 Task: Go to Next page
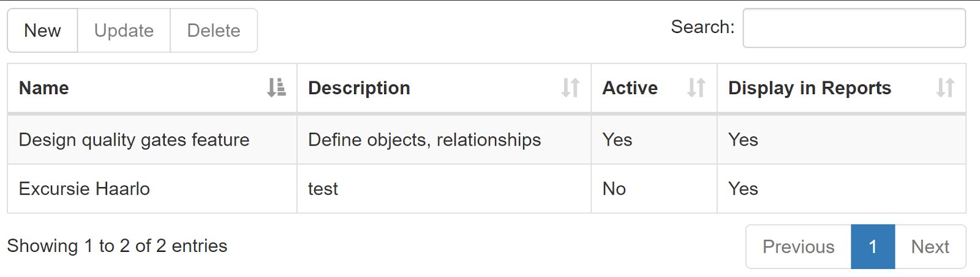(x=930, y=247)
